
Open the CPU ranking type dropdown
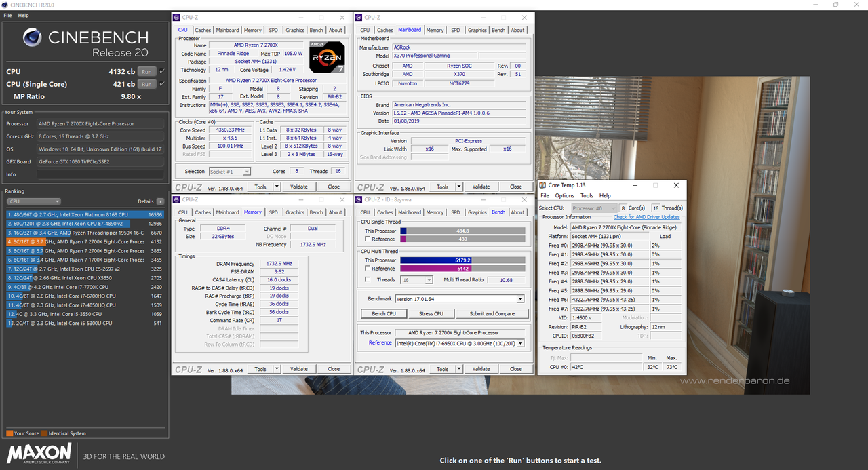tap(34, 201)
